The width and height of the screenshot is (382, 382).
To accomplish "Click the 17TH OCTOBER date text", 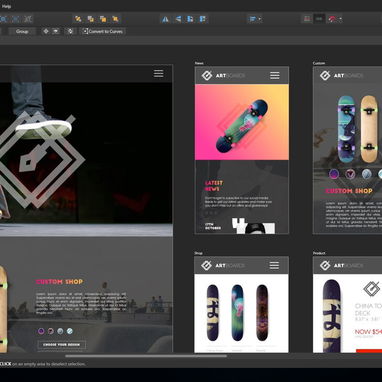I will [x=213, y=226].
